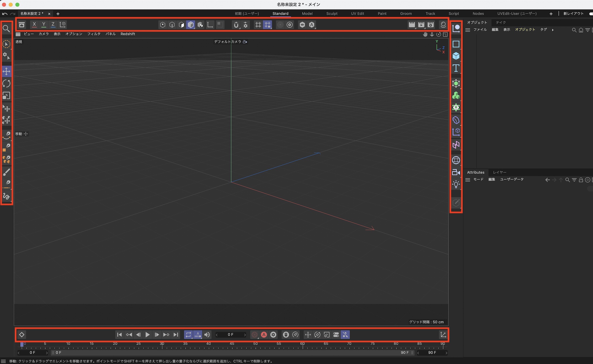This screenshot has width=593, height=364.
Task: Switch to the Sculpt layout tab
Action: pyautogui.click(x=332, y=14)
